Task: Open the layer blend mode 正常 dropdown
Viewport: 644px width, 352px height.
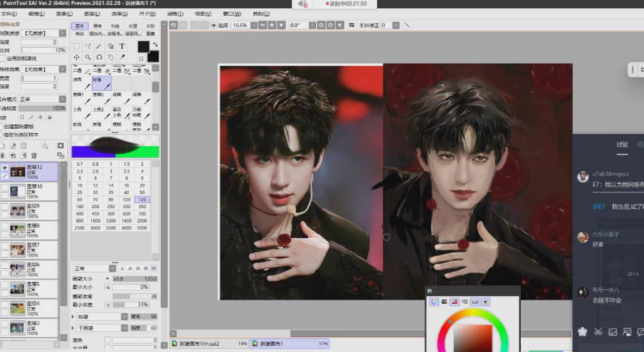Action: pyautogui.click(x=63, y=99)
